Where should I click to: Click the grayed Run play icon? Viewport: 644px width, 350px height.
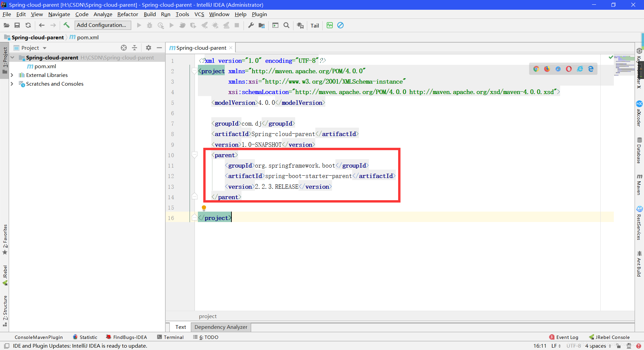139,25
